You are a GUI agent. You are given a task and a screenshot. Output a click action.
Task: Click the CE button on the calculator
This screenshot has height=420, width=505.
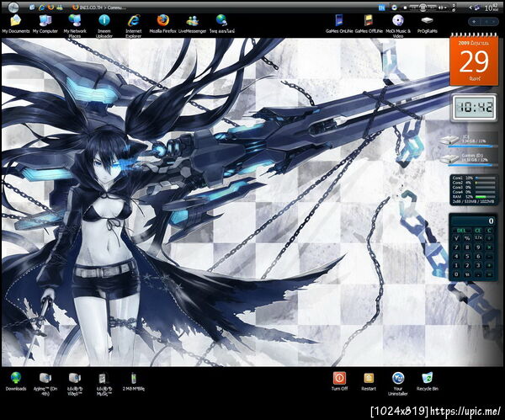click(x=478, y=231)
